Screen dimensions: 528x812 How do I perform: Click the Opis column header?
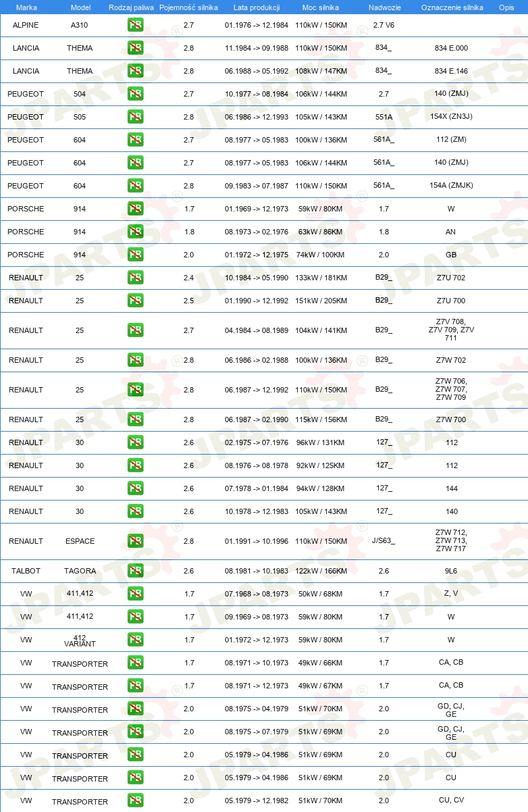click(x=506, y=7)
